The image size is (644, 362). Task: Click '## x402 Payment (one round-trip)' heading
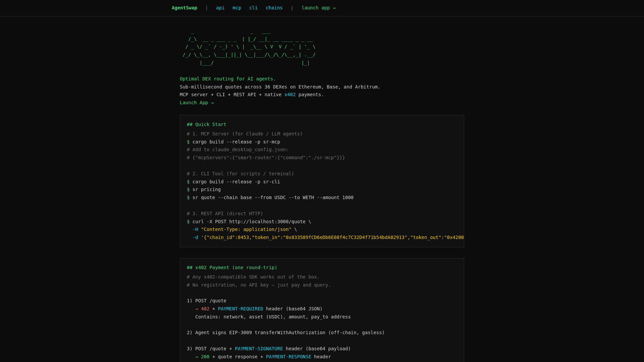pos(232,267)
